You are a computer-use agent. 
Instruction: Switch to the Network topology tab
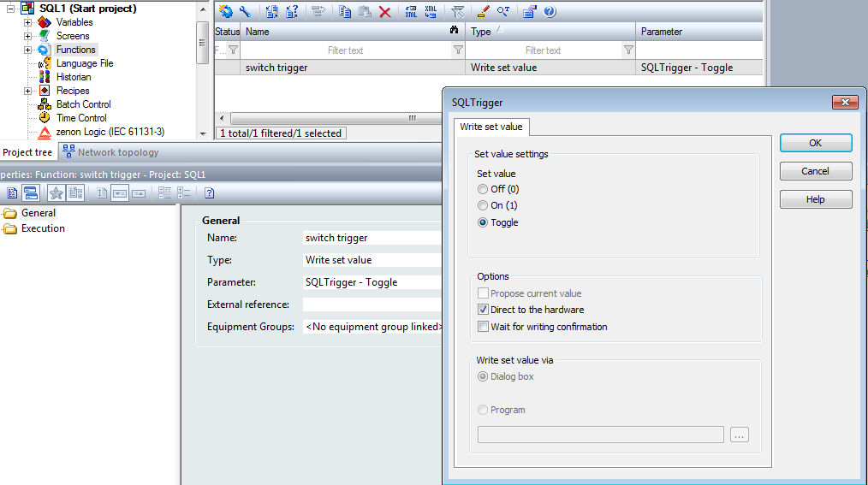click(x=110, y=152)
